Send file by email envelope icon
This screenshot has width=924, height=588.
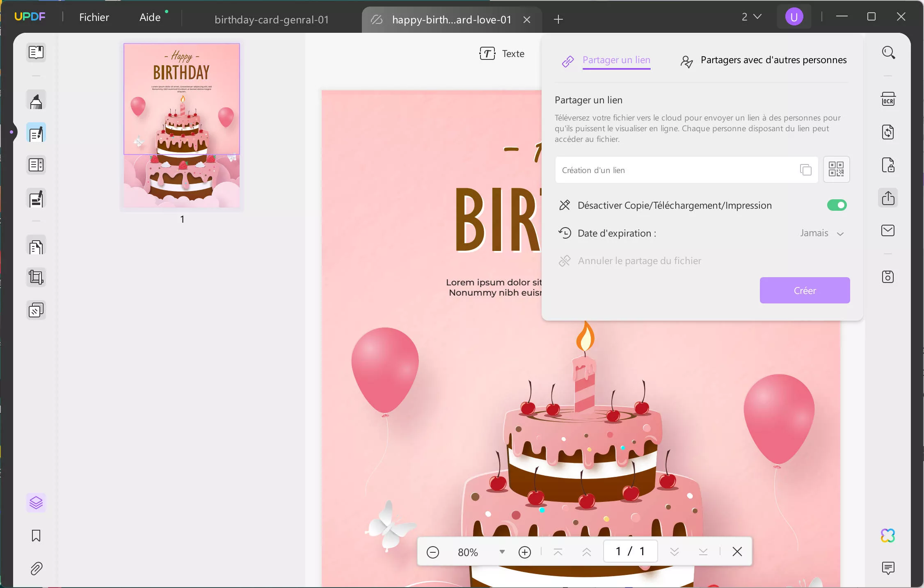coord(888,230)
